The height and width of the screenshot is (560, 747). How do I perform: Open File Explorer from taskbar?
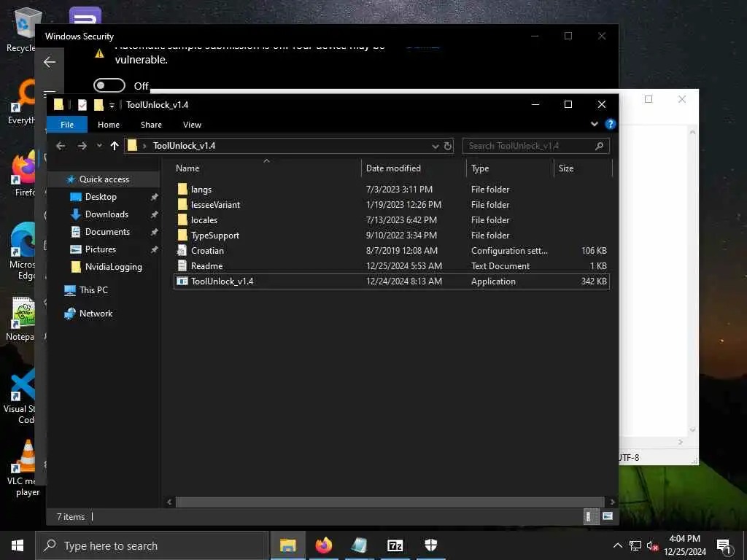click(287, 545)
